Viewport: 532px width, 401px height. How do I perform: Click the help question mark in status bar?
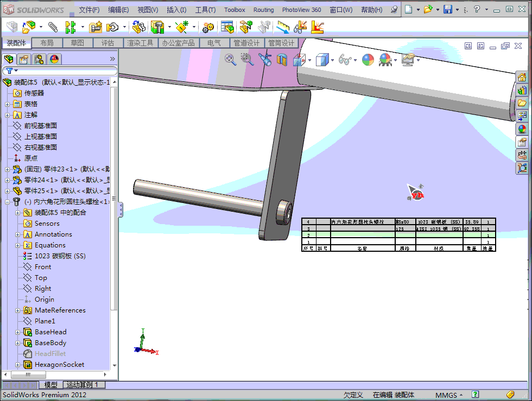coord(476,394)
